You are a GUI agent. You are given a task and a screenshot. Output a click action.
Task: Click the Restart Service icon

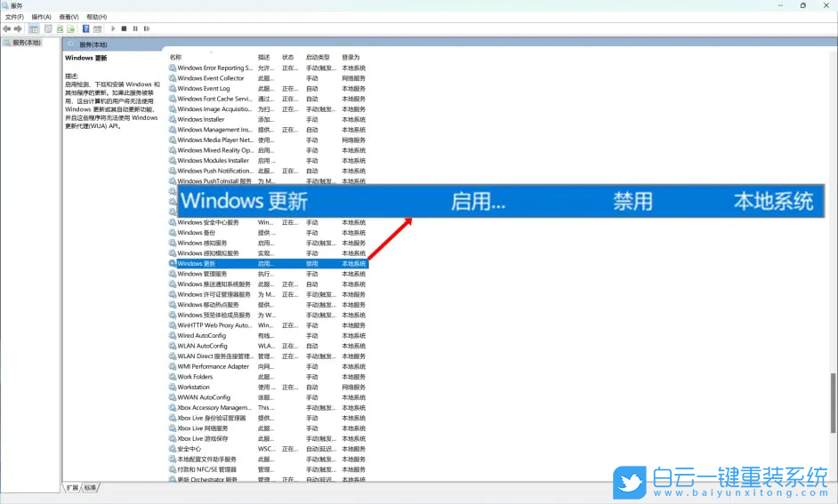click(x=147, y=28)
